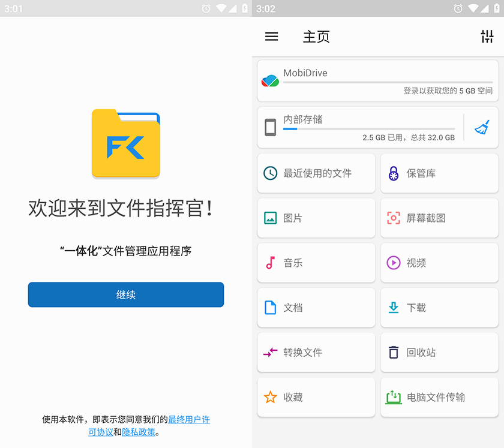
Task: Tap the broom storage cleaner icon
Action: click(x=482, y=127)
